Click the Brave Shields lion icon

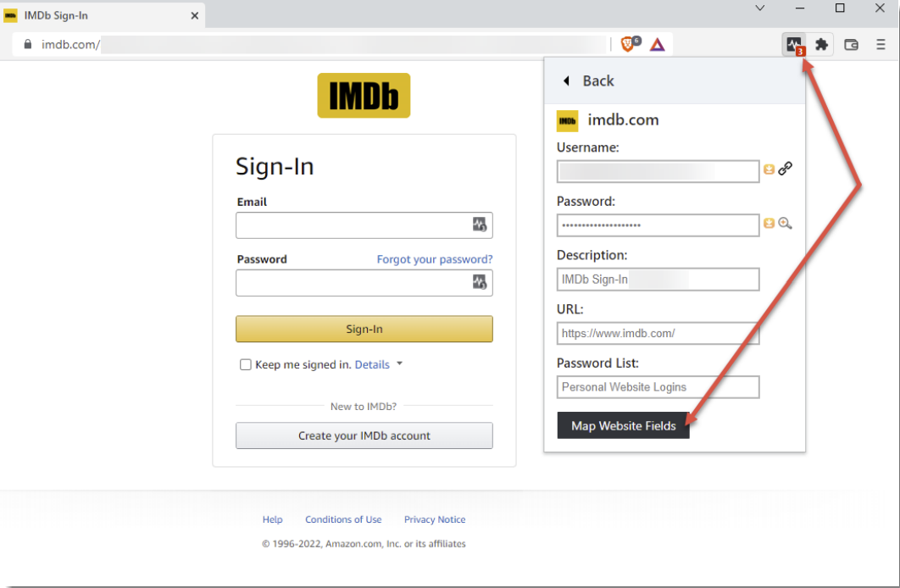pyautogui.click(x=629, y=44)
